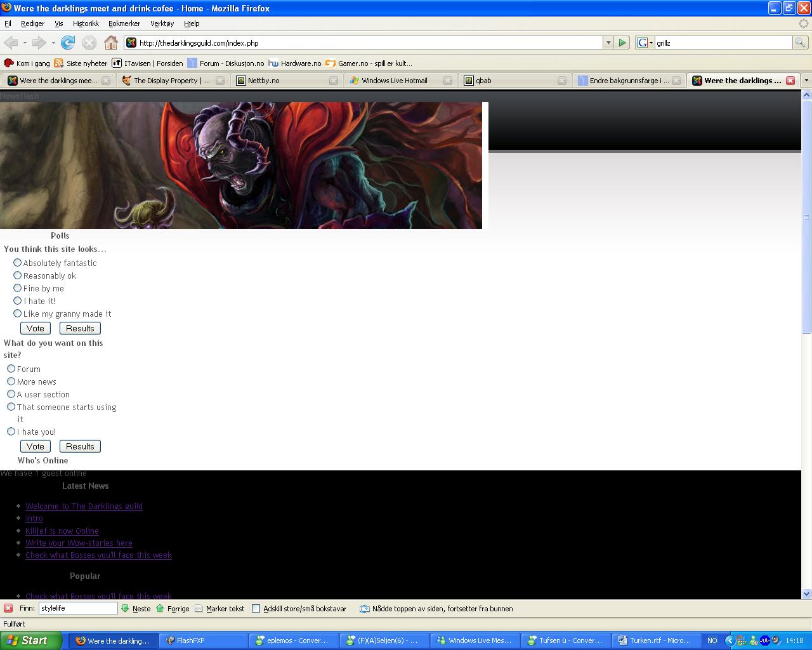Viewport: 812px width, 650px height.
Task: Click the Neste find next button
Action: coord(136,608)
